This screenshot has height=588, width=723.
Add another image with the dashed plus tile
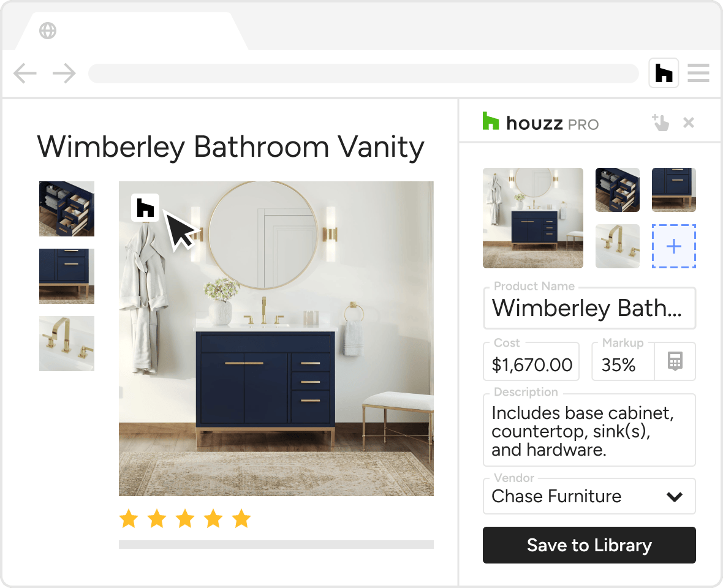click(x=673, y=246)
